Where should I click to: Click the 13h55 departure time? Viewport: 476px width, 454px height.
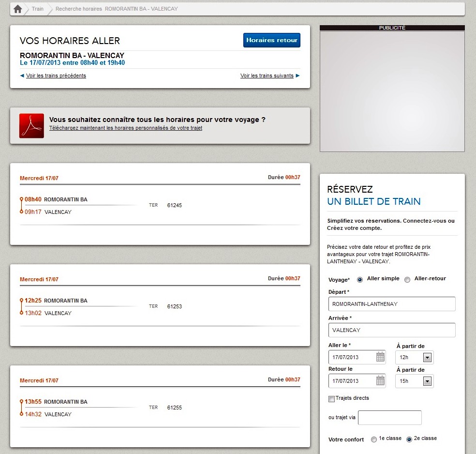(33, 401)
